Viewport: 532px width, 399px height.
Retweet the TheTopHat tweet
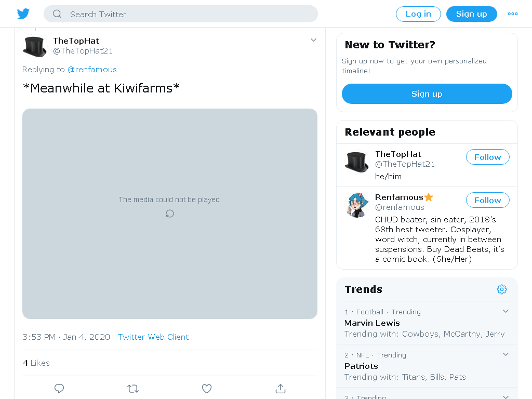pyautogui.click(x=133, y=389)
